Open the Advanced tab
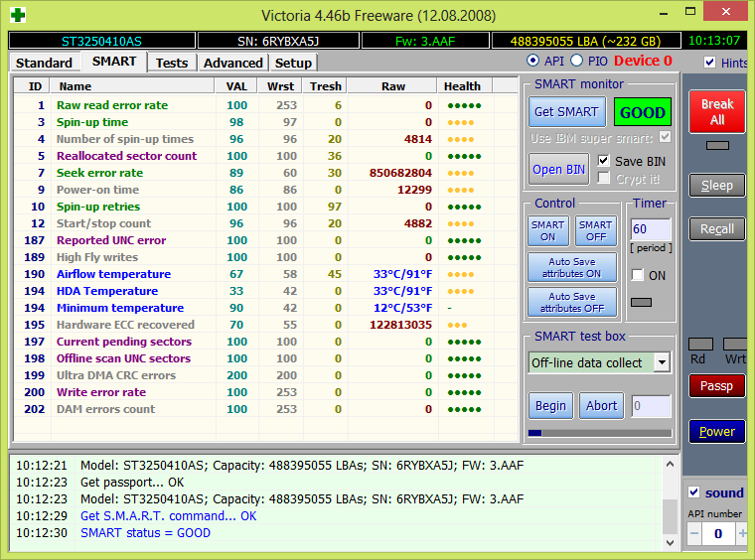Screen dimensions: 755x560 point(232,63)
